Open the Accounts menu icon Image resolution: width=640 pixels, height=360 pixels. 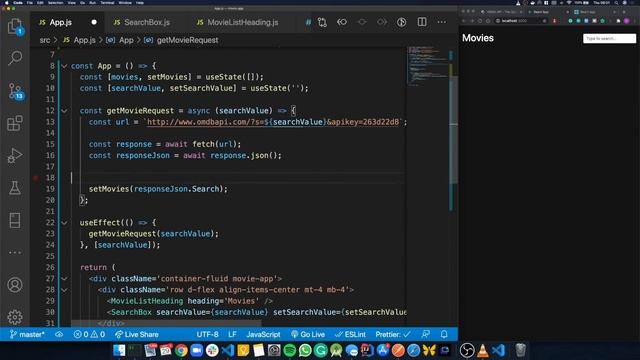point(15,285)
